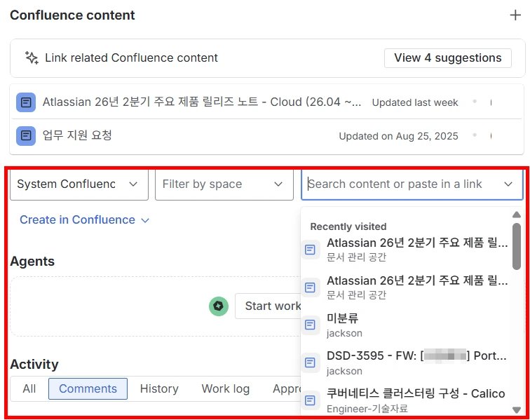This screenshot has width=530, height=420.
Task: Click page icon beside 미분류 result
Action: pyautogui.click(x=310, y=325)
